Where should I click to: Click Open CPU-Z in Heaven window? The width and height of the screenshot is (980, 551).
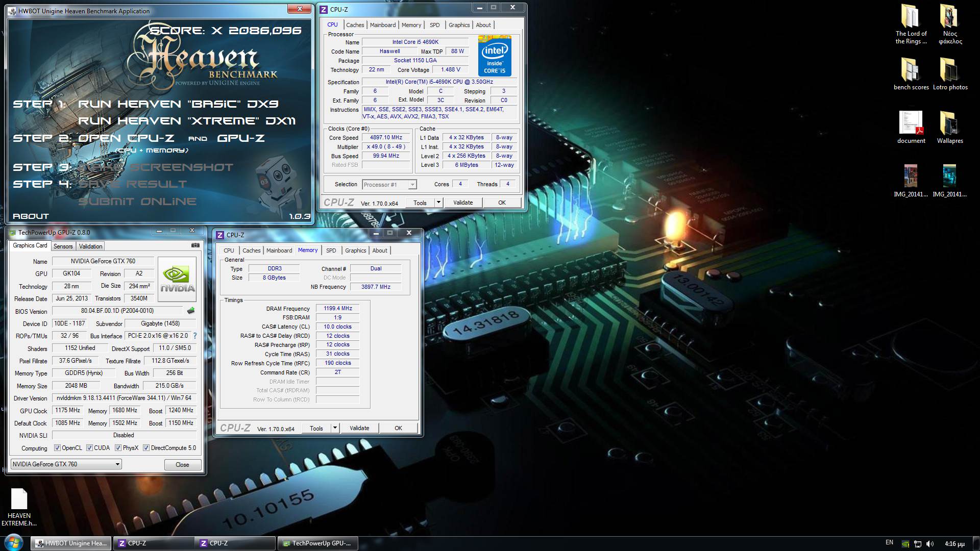(126, 138)
